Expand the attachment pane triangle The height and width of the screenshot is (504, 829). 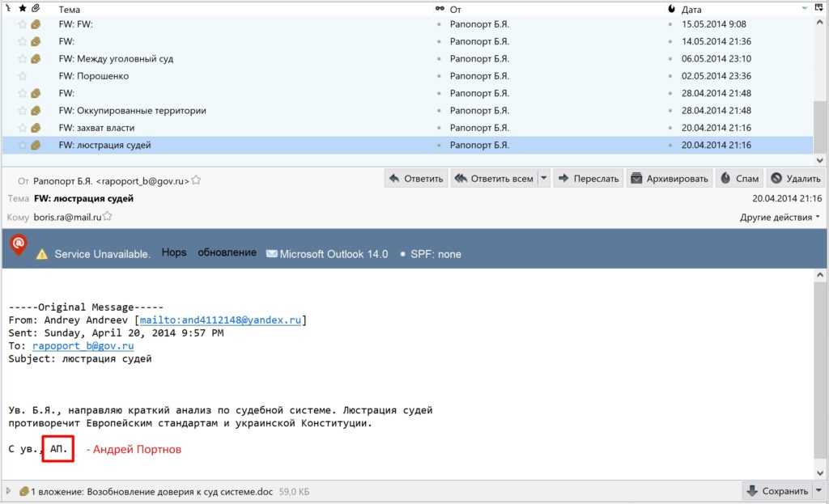(x=8, y=491)
